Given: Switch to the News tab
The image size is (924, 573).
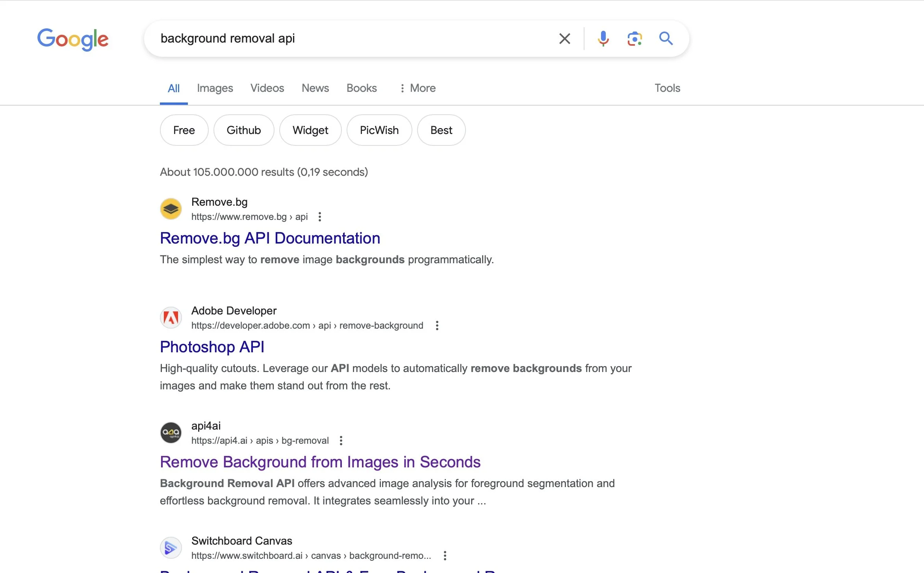Looking at the screenshot, I should [x=315, y=88].
